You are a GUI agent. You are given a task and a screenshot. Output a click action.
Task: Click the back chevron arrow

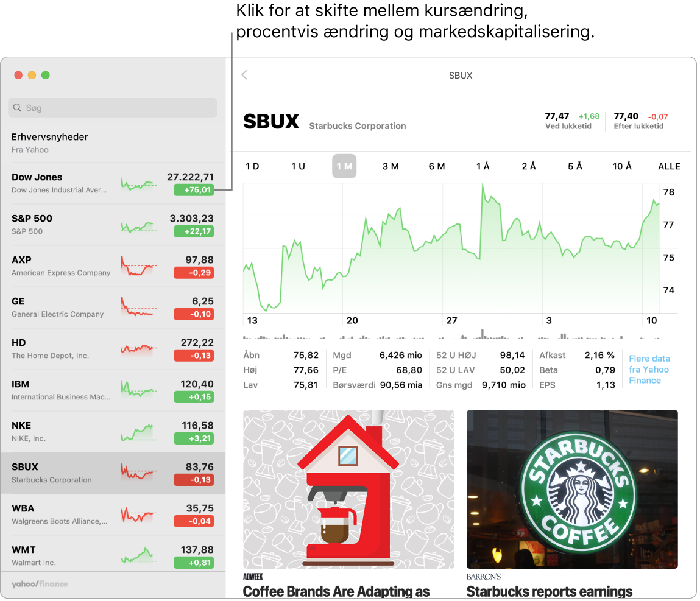point(244,75)
